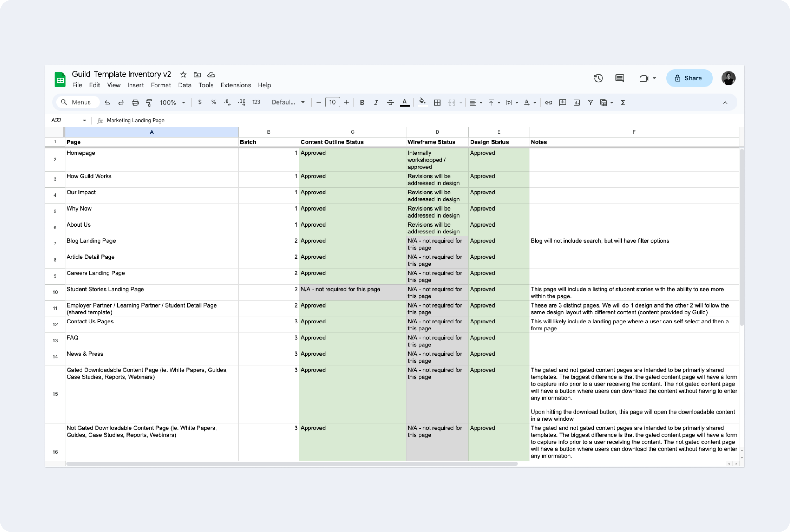Open the font family dropdown

tap(288, 102)
